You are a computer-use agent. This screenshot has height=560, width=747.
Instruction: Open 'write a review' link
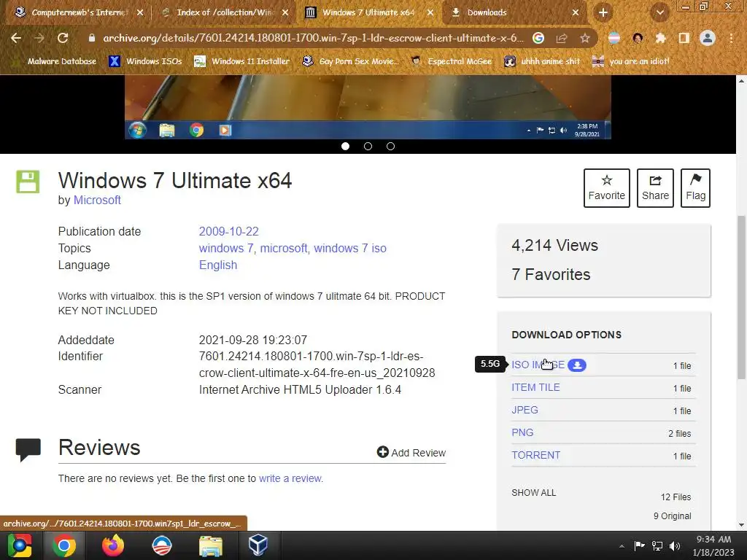point(290,478)
